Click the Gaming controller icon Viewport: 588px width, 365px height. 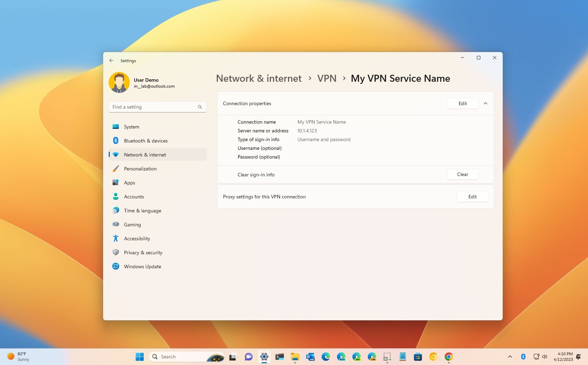[116, 224]
